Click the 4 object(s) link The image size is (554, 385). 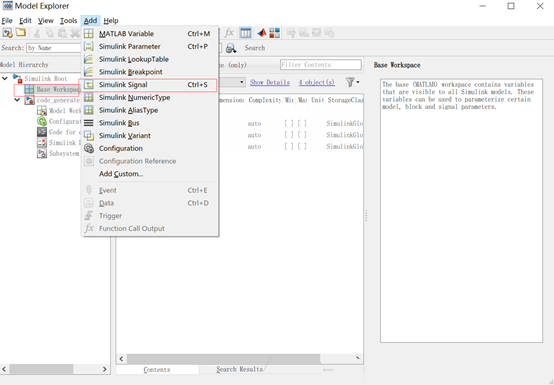pyautogui.click(x=317, y=82)
